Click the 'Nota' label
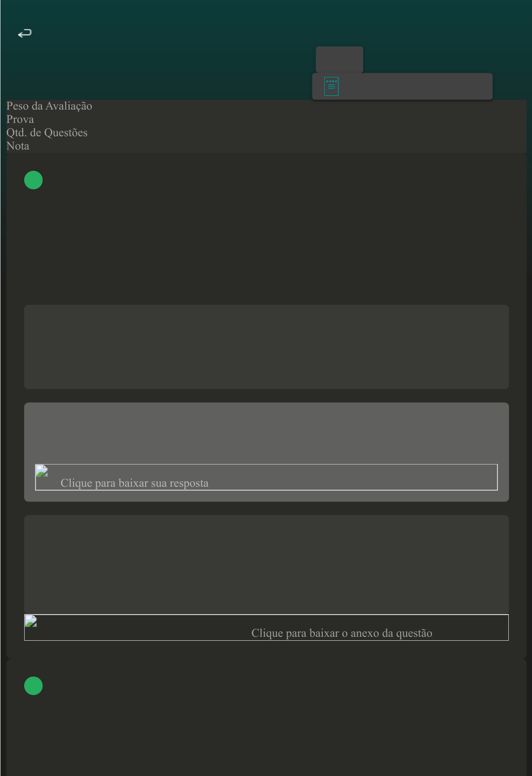 coord(18,146)
